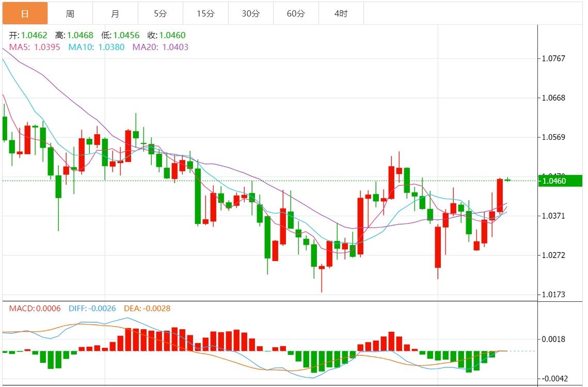This screenshot has width=588, height=387.
Task: Select the 日 daily chart tab
Action: click(25, 13)
